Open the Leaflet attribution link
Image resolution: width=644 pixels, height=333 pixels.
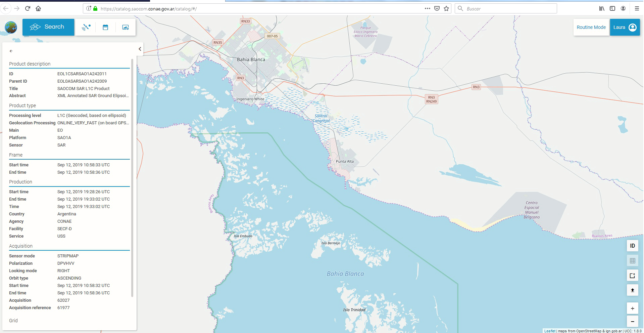[549, 331]
